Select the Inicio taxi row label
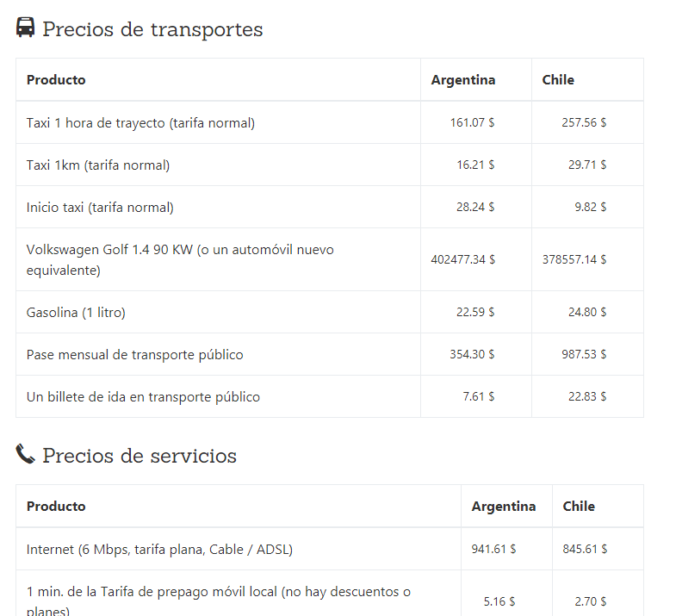The width and height of the screenshot is (676, 616). click(100, 208)
